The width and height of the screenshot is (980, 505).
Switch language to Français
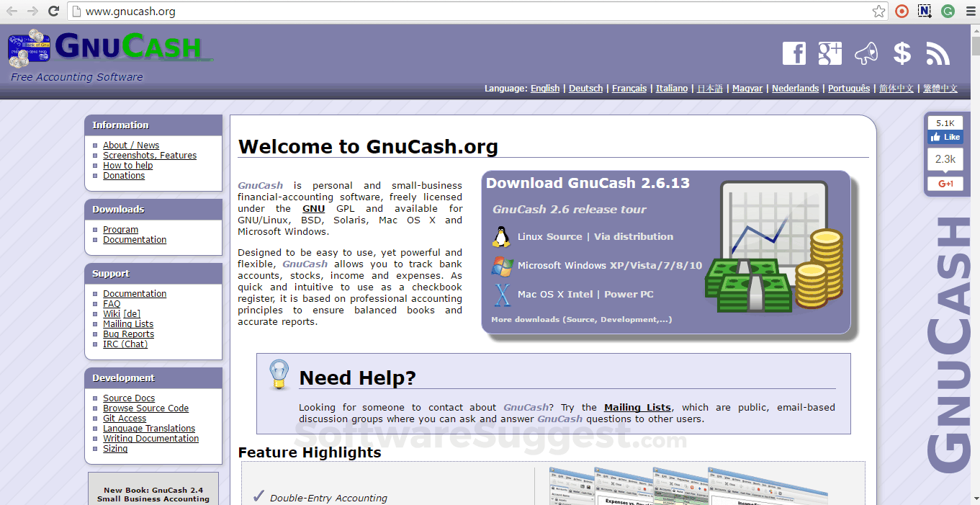tap(629, 88)
